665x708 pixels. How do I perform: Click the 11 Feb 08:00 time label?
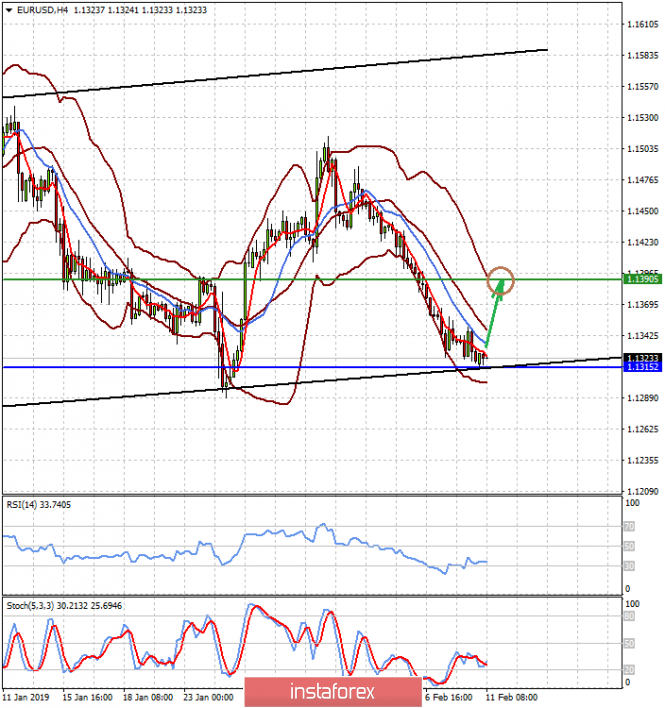click(511, 696)
